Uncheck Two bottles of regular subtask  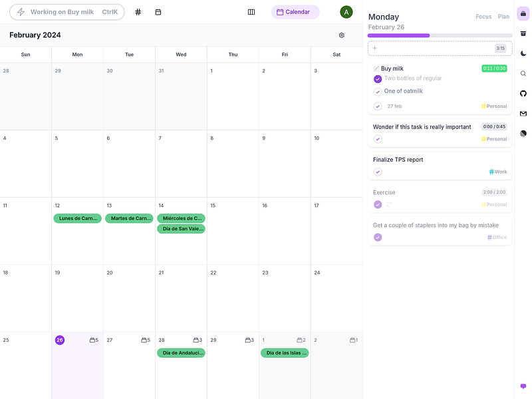pos(378,79)
